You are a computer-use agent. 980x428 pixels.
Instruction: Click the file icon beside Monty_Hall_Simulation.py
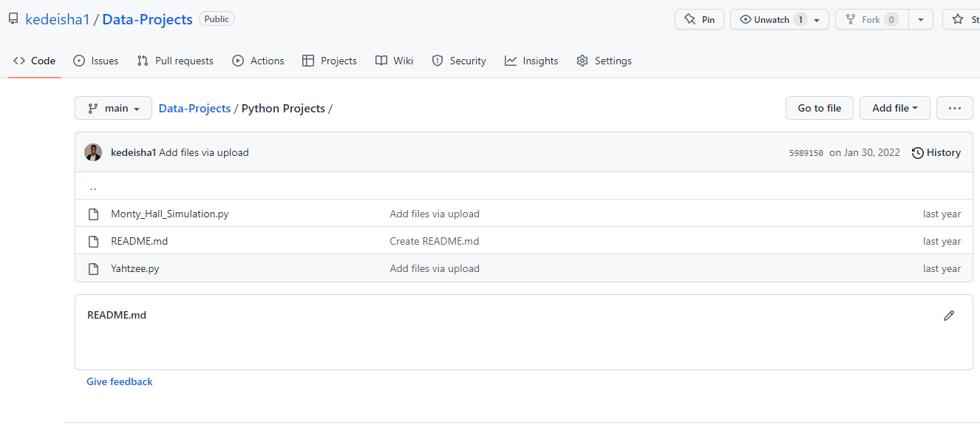93,214
